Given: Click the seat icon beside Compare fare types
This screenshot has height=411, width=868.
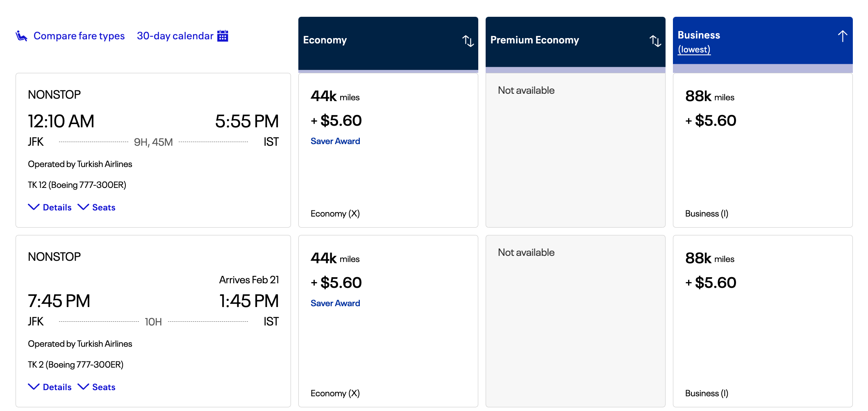Looking at the screenshot, I should tap(21, 36).
